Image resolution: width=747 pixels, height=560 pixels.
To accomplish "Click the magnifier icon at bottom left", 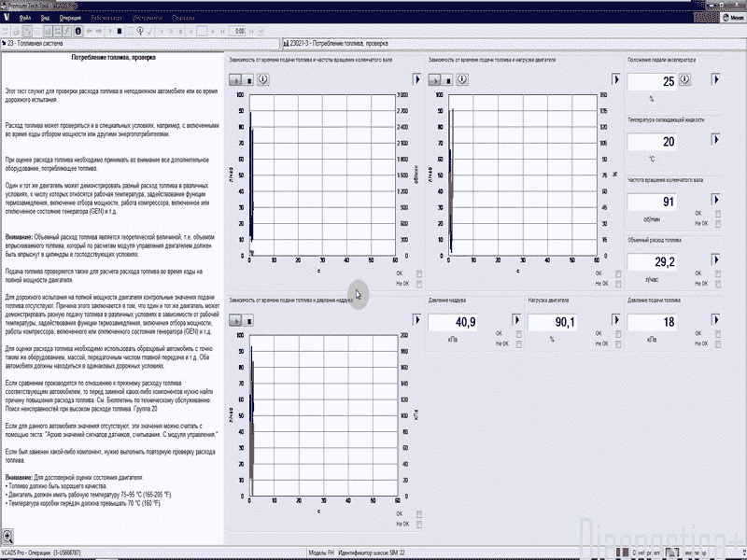I will tap(7, 536).
